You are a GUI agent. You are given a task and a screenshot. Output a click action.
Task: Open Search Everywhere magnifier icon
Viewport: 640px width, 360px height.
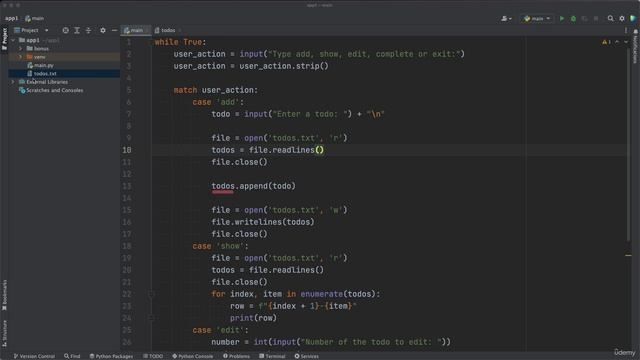tap(610, 18)
